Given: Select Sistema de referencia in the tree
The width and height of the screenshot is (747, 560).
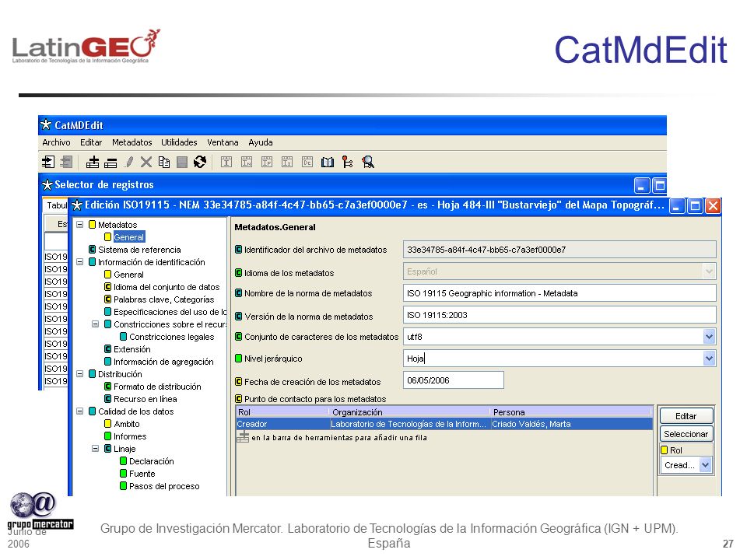Looking at the screenshot, I should pyautogui.click(x=139, y=250).
